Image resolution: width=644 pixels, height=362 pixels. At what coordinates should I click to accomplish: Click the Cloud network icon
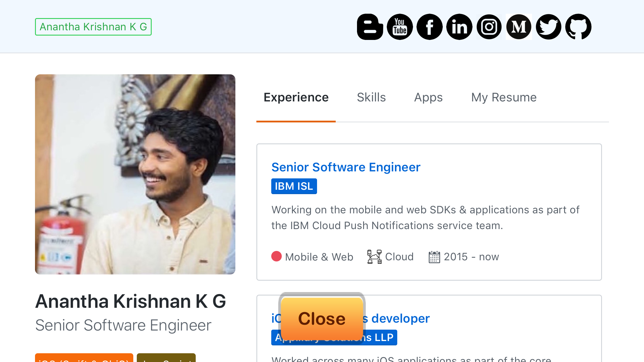click(374, 257)
